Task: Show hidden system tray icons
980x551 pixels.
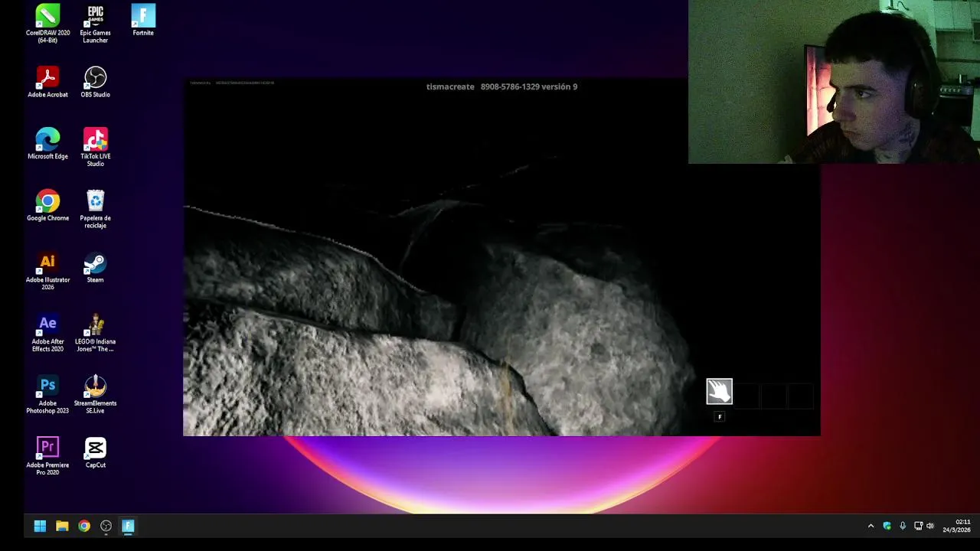Action: click(871, 526)
